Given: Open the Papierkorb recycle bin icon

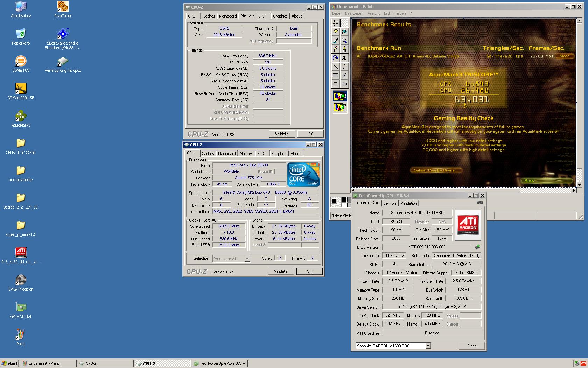Looking at the screenshot, I should [21, 36].
